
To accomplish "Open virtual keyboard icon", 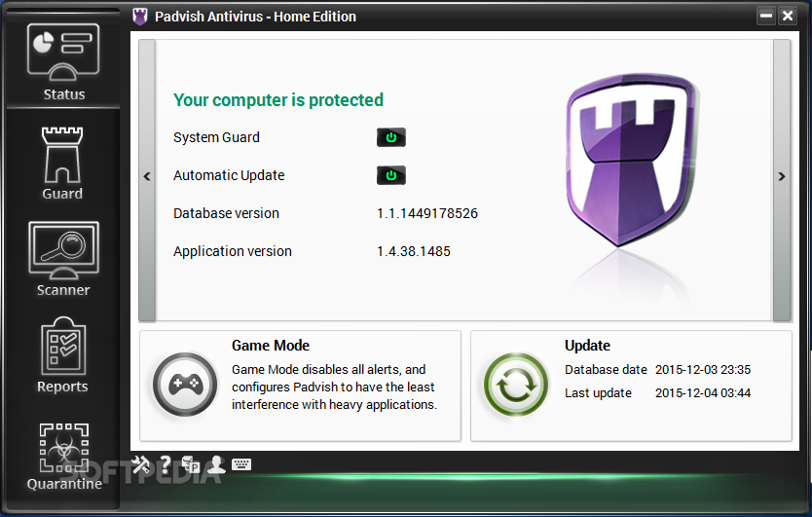I will coord(241,464).
